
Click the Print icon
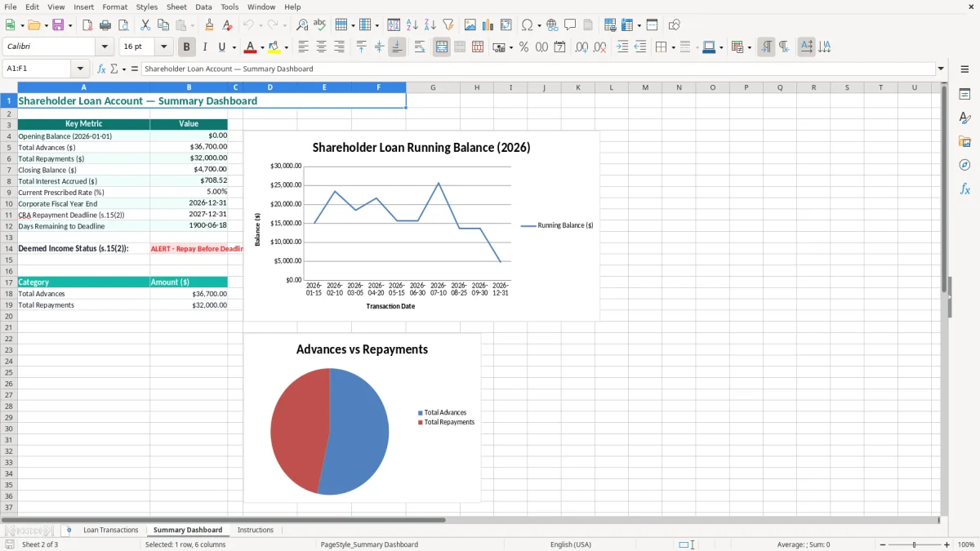(105, 25)
